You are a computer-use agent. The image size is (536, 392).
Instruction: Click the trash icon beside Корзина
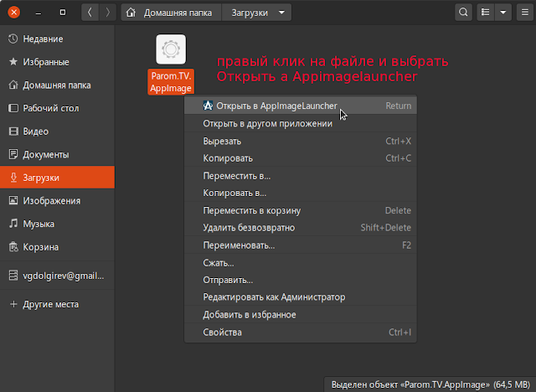[13, 247]
